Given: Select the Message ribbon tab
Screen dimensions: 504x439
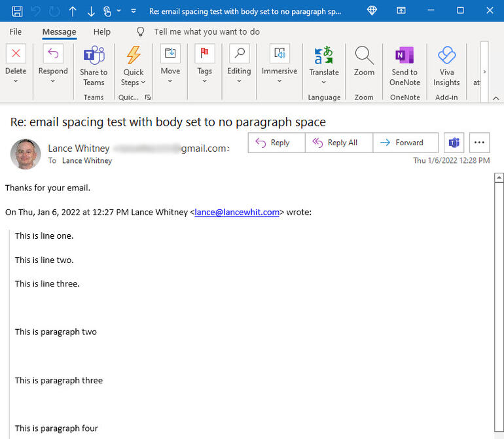Looking at the screenshot, I should (59, 32).
